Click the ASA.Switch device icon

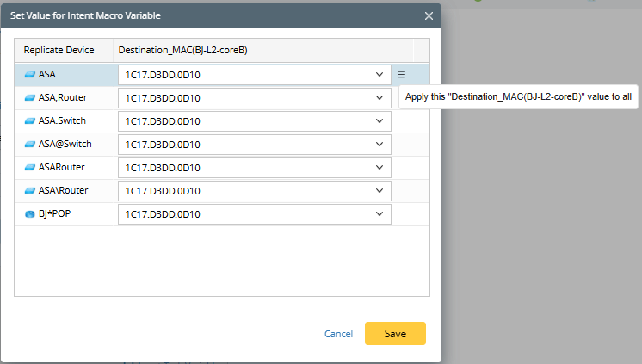pos(30,121)
